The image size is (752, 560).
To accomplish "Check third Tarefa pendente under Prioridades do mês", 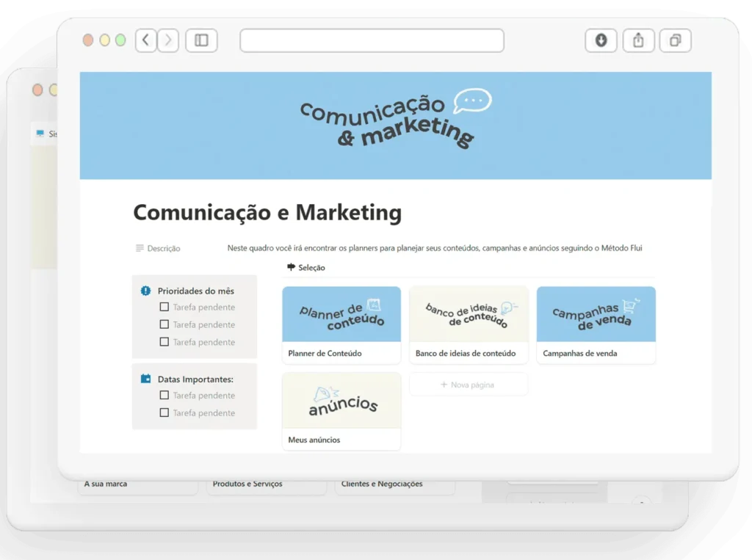I will (164, 342).
